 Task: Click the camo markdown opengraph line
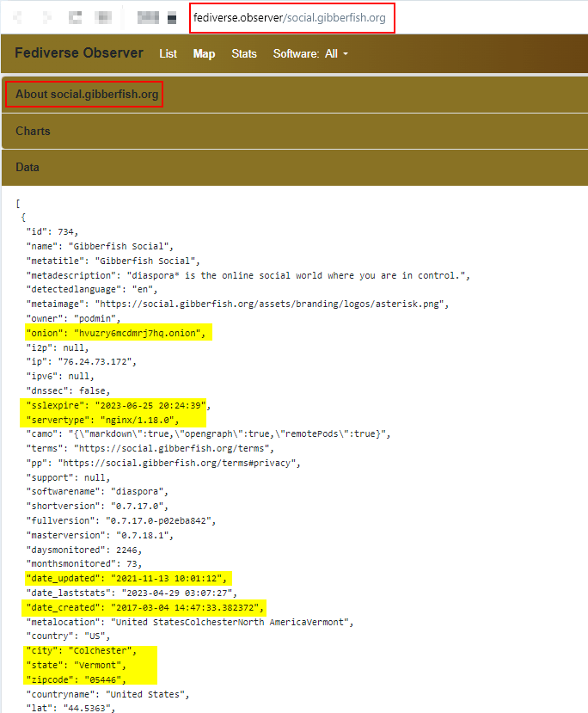(x=208, y=434)
